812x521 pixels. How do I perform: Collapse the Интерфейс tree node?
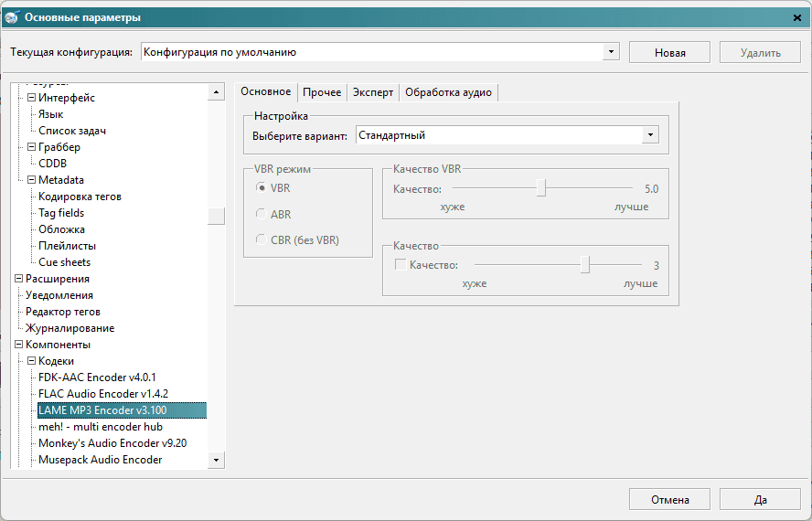click(x=31, y=98)
